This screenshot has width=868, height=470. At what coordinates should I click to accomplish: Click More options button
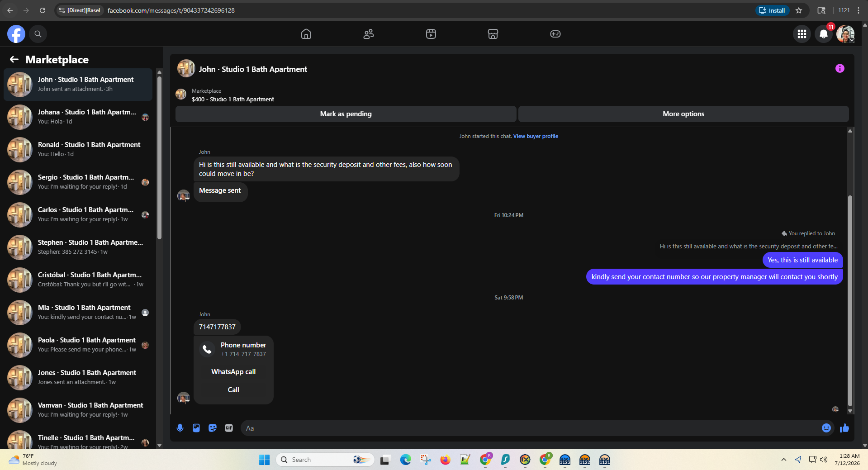coord(683,114)
